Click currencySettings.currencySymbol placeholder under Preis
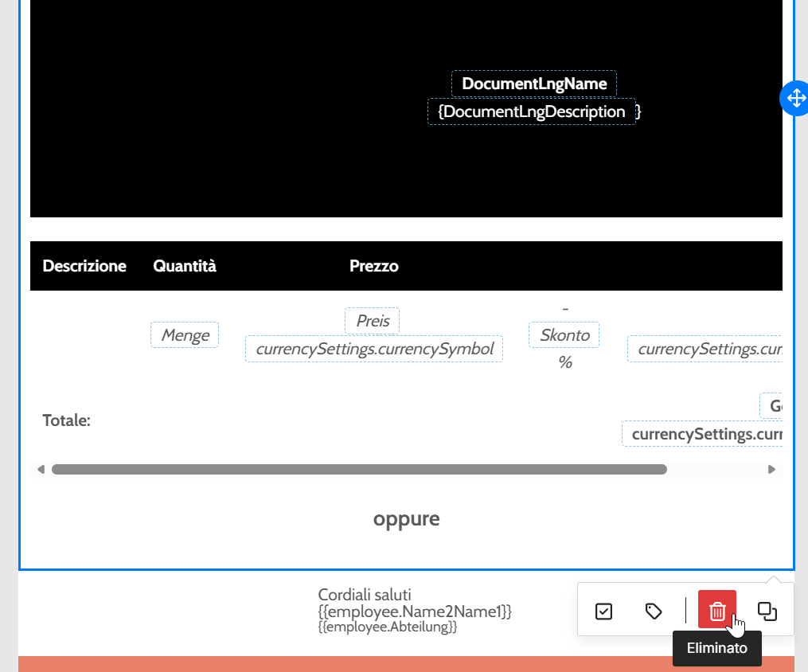Viewport: 808px width, 672px height. 374,349
